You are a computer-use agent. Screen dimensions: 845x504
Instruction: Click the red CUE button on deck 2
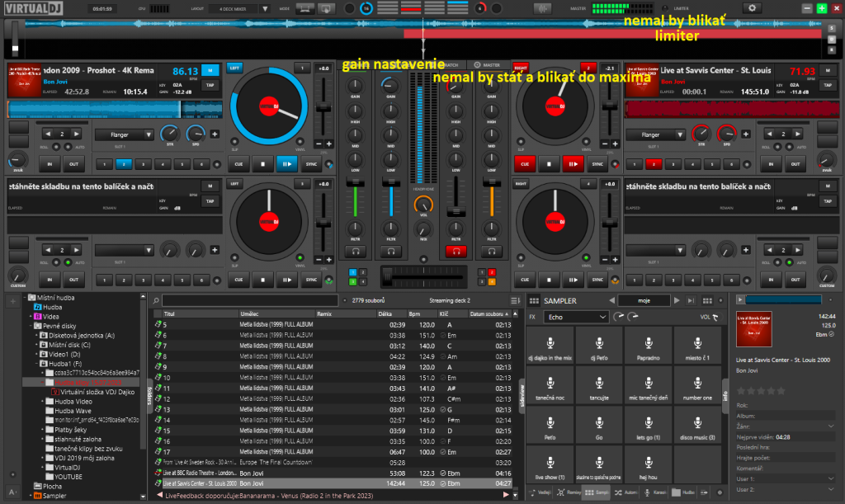[526, 164]
